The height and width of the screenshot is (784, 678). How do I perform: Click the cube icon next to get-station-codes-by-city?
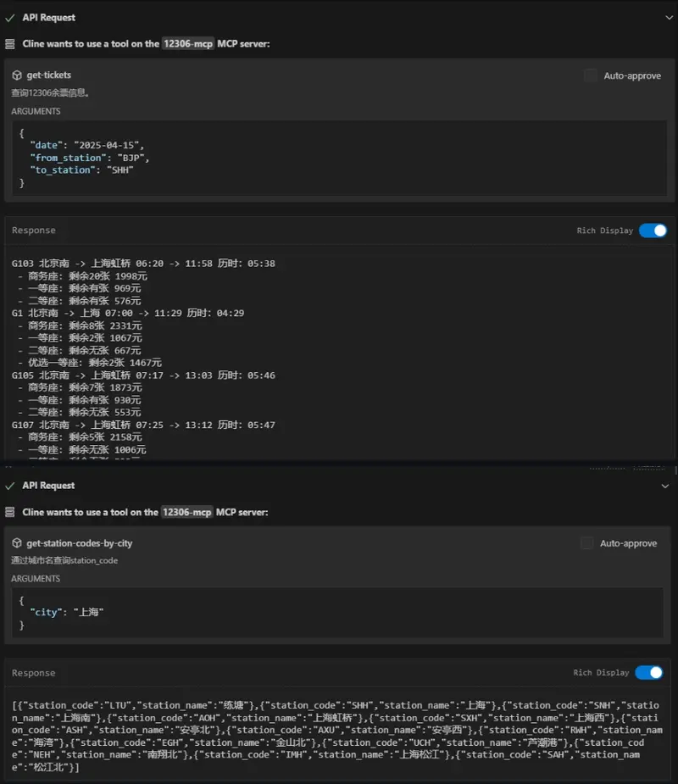tap(17, 543)
